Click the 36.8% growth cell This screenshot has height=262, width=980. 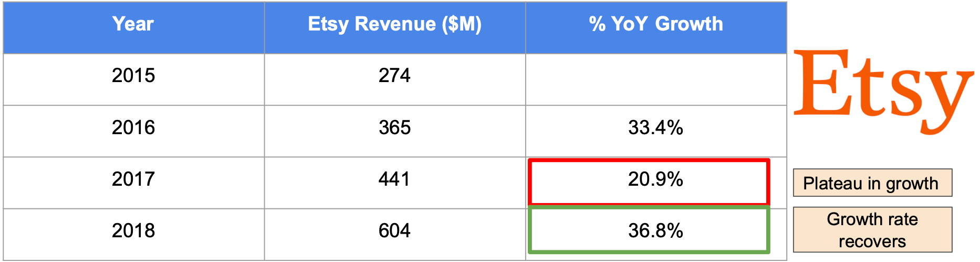click(x=649, y=230)
